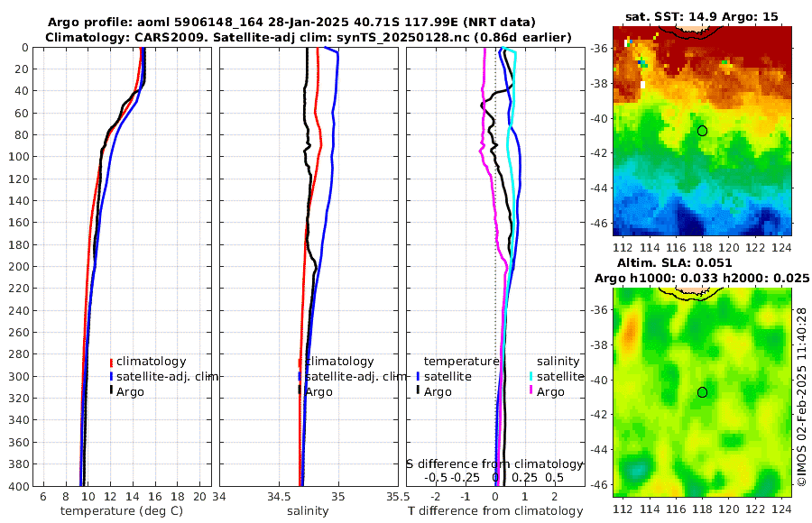
Task: Click 'T difference from climatology' axis label
Action: coord(495,511)
